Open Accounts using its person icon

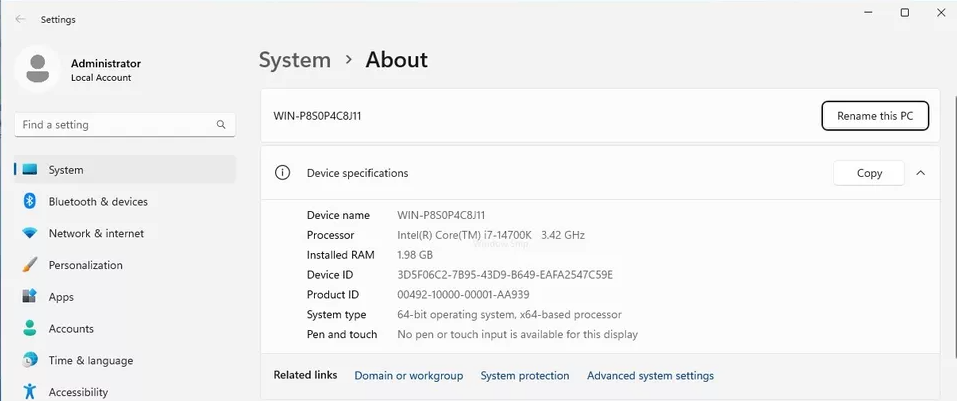[30, 328]
